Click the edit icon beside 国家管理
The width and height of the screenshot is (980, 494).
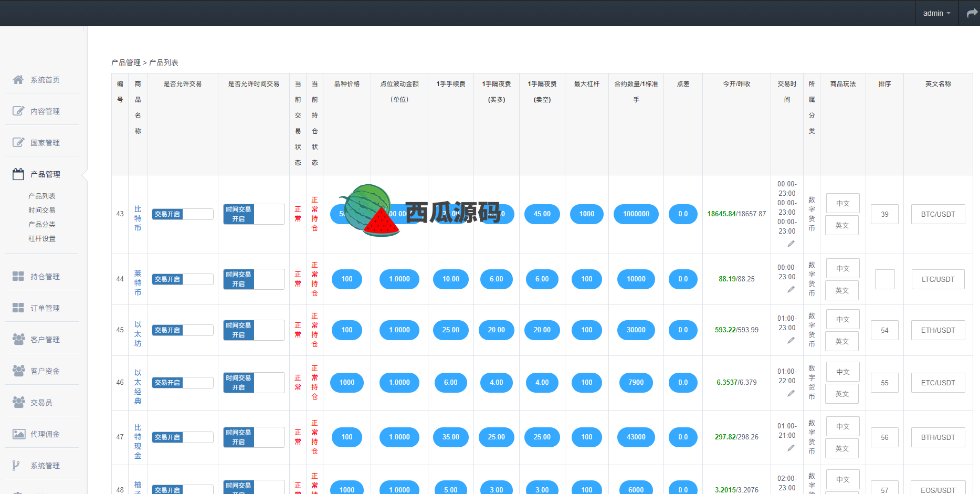18,142
